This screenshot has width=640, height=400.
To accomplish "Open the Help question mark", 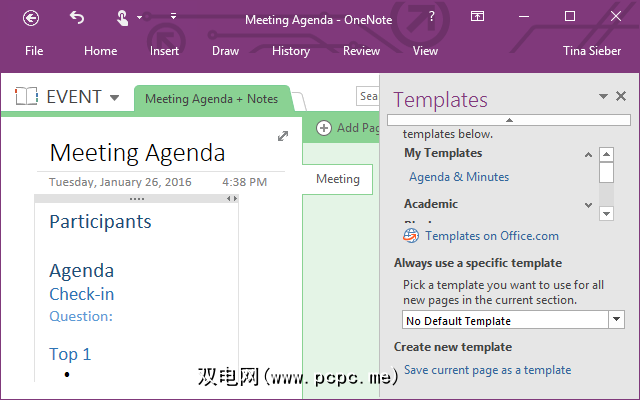I will pos(431,17).
